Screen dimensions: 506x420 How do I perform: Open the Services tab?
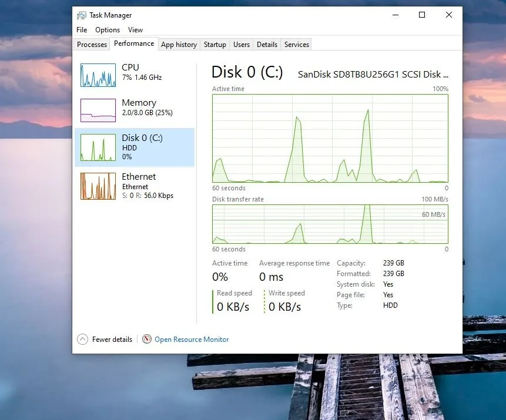[297, 45]
